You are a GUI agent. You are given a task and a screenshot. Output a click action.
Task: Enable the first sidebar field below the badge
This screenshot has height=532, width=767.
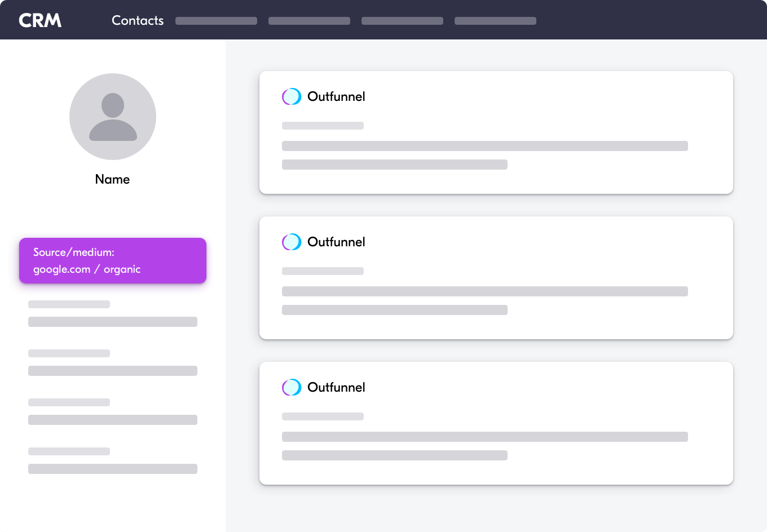coord(69,304)
